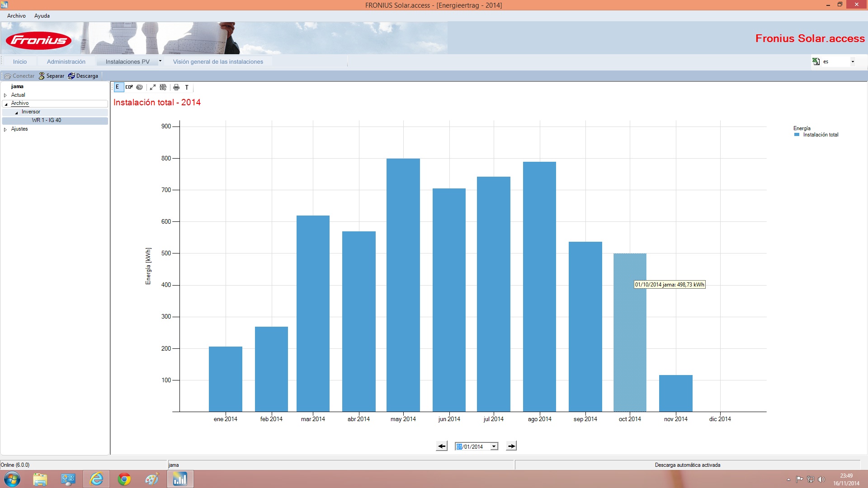Screen dimensions: 868x488
Task: Click the Solar.access taskbar icon
Action: coord(180,479)
